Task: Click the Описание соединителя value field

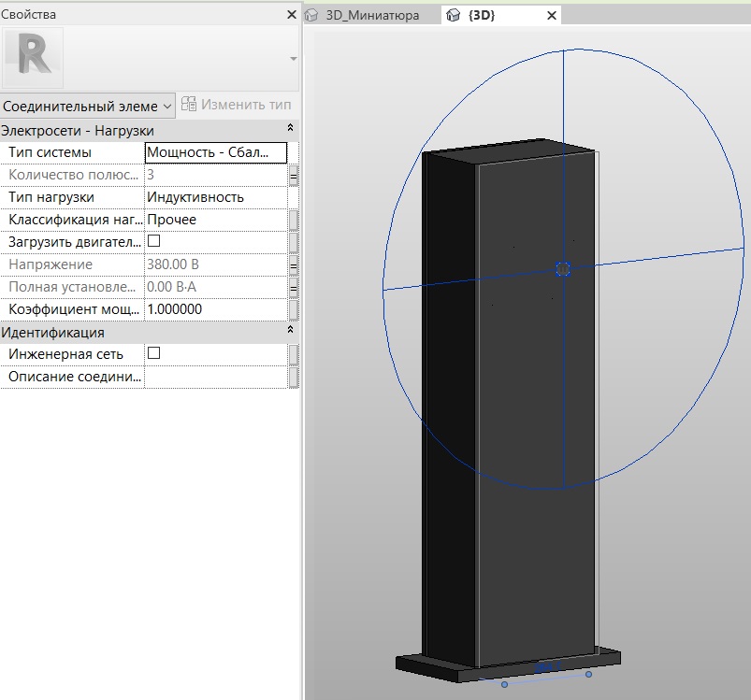Action: tap(215, 377)
